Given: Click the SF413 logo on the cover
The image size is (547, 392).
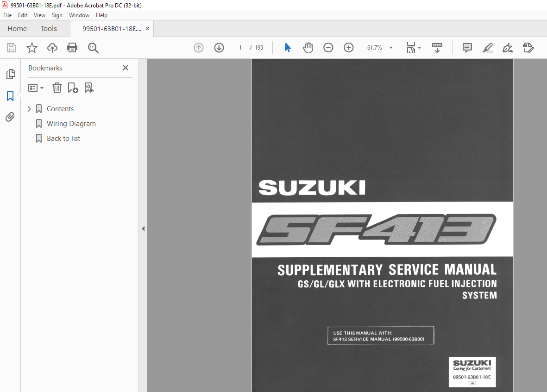Looking at the screenshot, I should [377, 229].
